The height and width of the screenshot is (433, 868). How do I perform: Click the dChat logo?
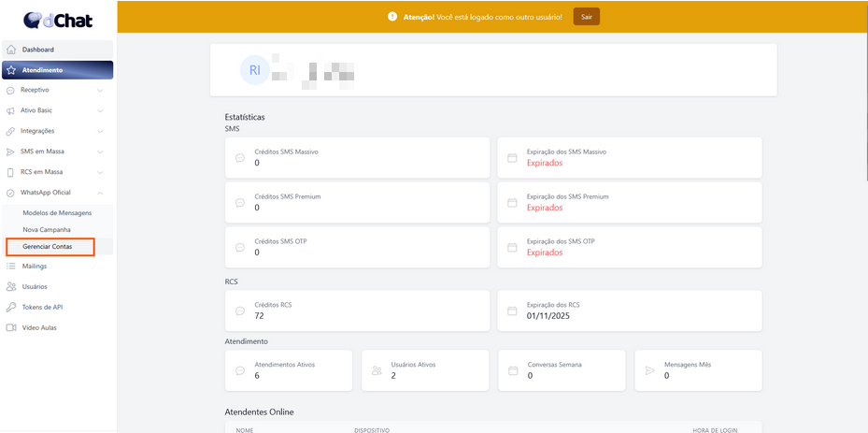click(x=58, y=19)
